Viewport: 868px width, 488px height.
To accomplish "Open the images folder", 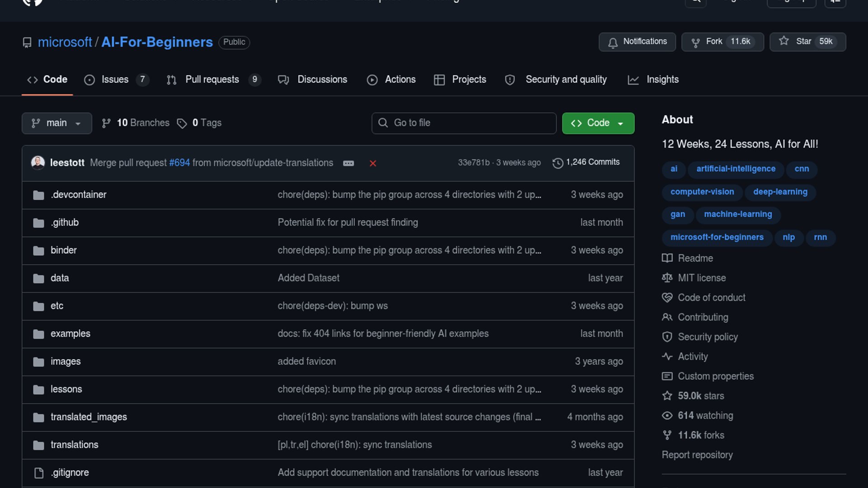I will point(66,361).
